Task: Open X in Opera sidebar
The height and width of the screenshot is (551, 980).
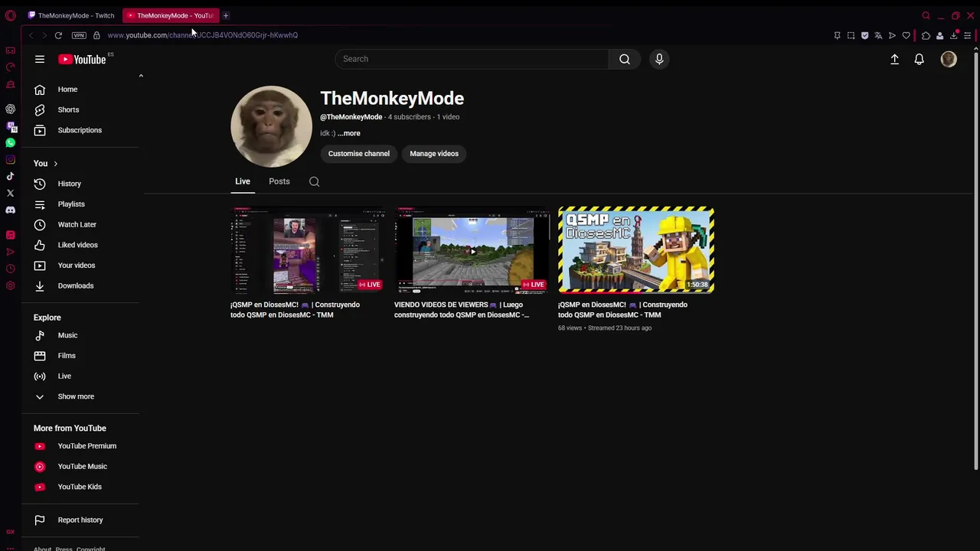Action: pos(10,193)
